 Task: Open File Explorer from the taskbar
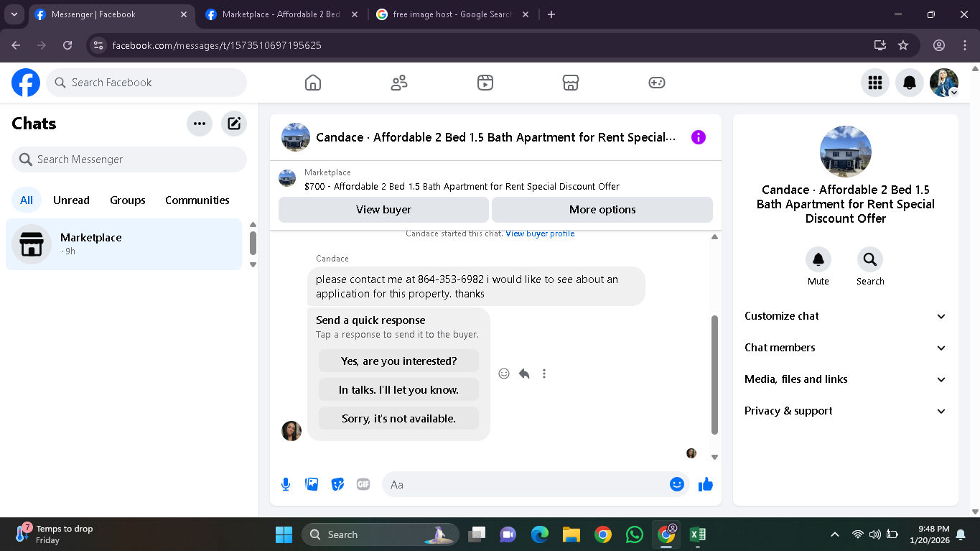571,534
